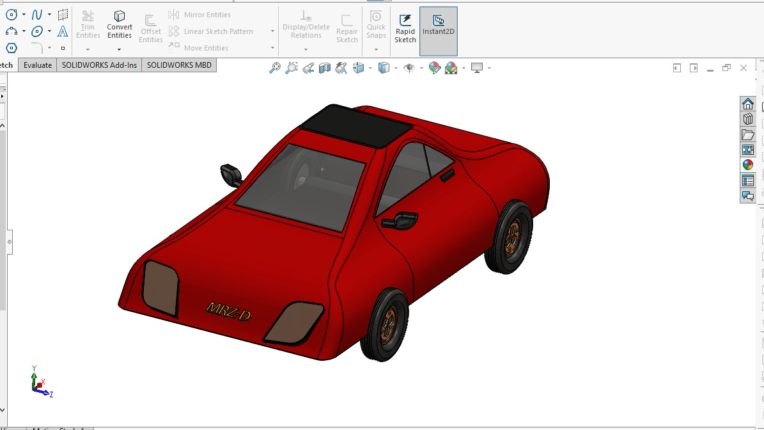This screenshot has height=430, width=764.
Task: Click Zoom to Area icon
Action: pyautogui.click(x=291, y=68)
